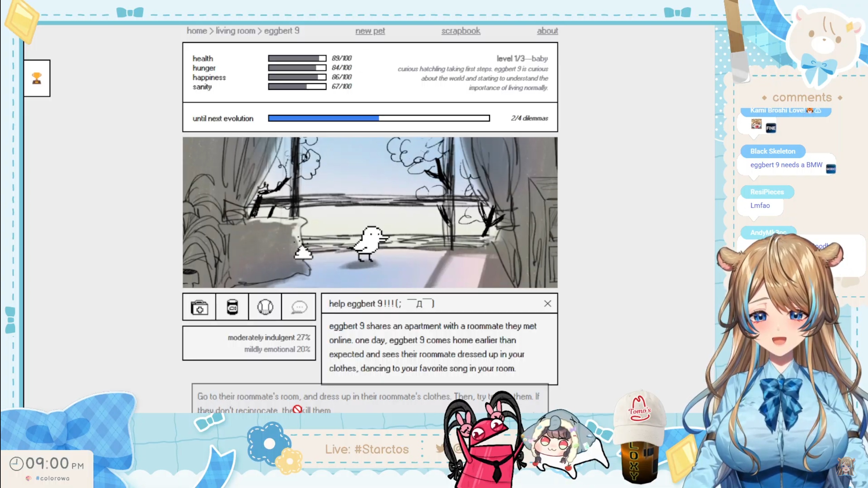Image resolution: width=868 pixels, height=488 pixels.
Task: Close the help eggbert 9 dilemma box
Action: [x=547, y=304]
